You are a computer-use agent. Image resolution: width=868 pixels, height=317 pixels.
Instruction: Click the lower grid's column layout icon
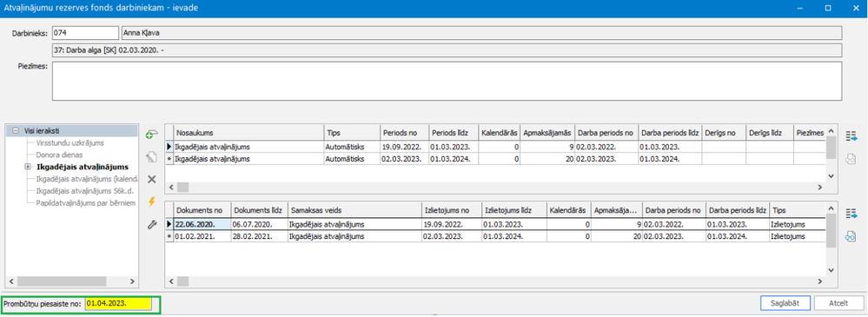pos(851,214)
